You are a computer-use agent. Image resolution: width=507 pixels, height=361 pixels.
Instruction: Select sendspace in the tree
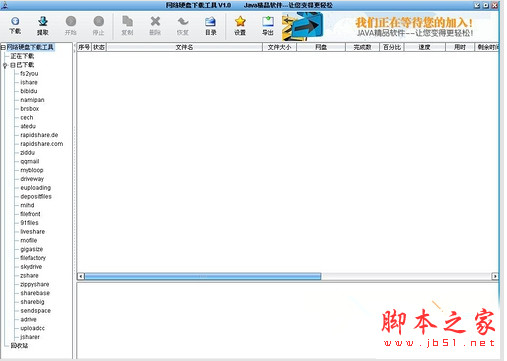tap(36, 311)
